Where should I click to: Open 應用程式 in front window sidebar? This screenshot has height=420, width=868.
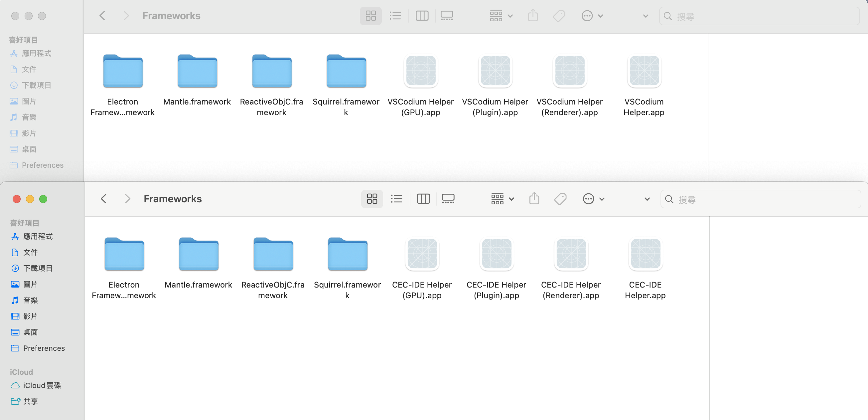pyautogui.click(x=38, y=236)
